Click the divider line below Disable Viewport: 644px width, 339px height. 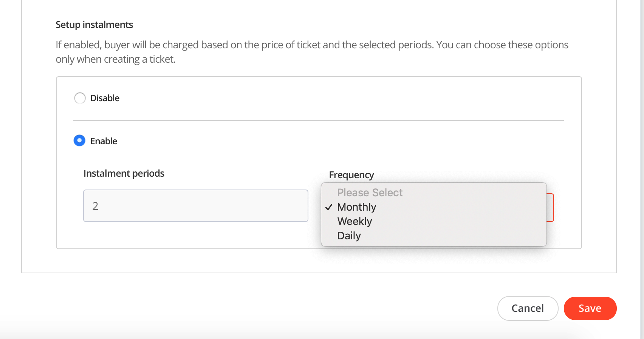point(318,120)
